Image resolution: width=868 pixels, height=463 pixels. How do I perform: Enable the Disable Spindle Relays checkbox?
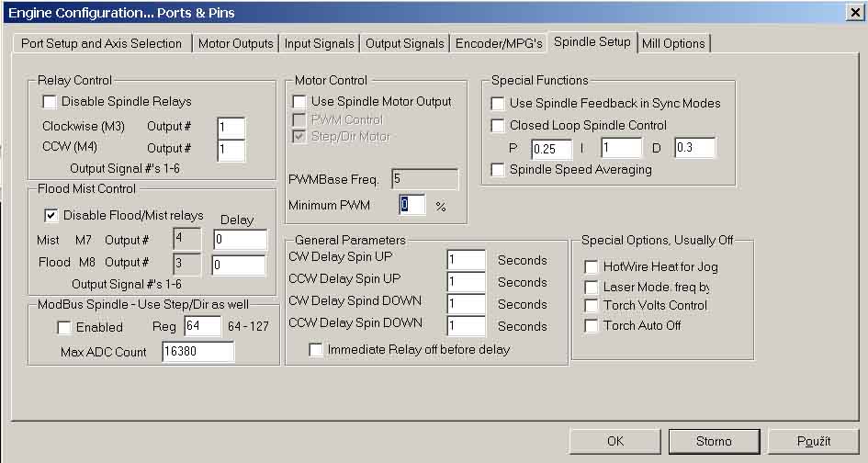tap(51, 102)
